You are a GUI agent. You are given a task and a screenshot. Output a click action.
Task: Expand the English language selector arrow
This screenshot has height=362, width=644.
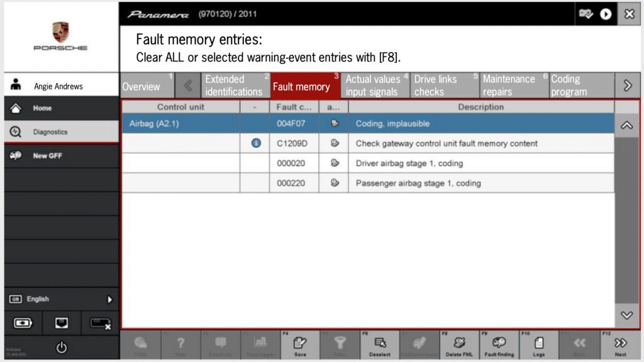[x=109, y=300]
